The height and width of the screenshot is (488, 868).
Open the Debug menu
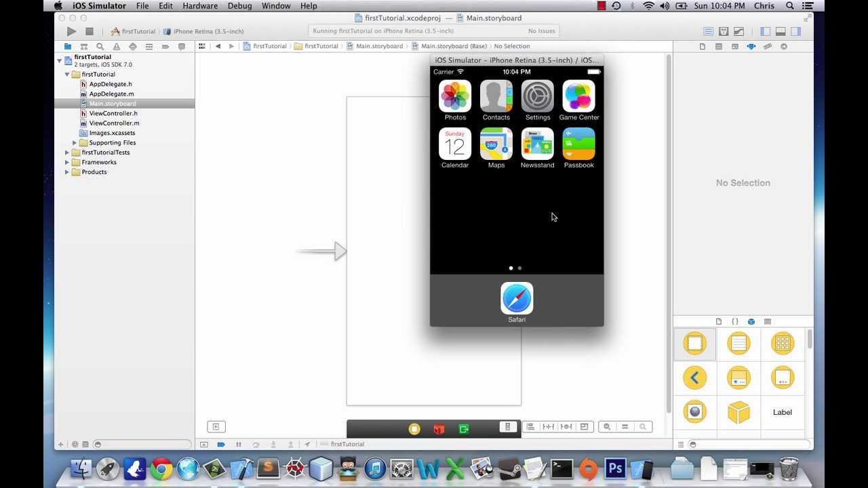coord(239,5)
